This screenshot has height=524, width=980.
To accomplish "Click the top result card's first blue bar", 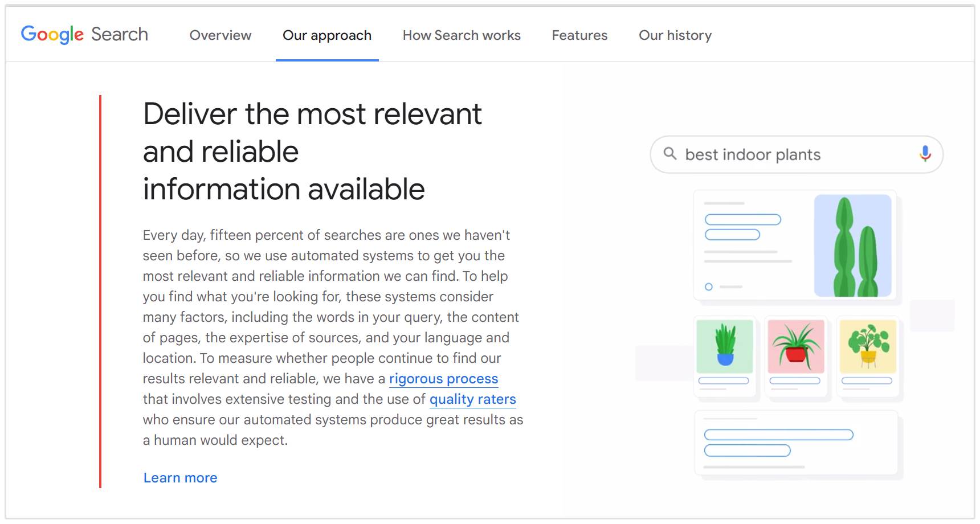I will [742, 219].
